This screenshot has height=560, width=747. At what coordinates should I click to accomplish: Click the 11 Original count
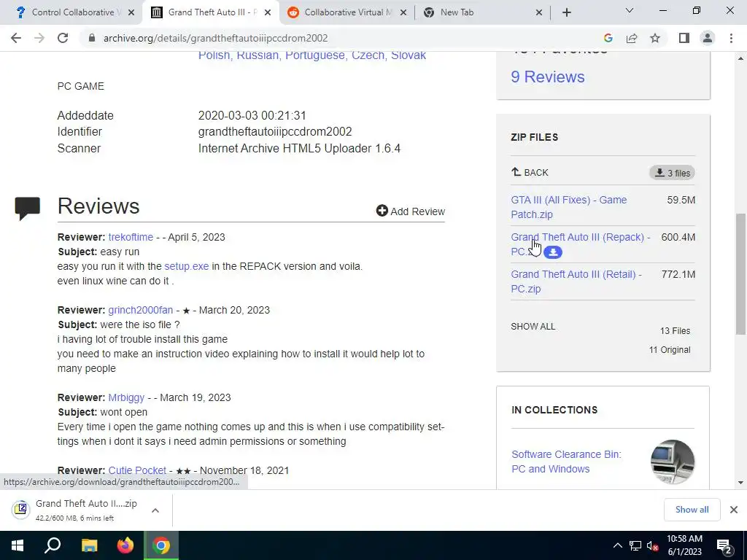click(670, 350)
